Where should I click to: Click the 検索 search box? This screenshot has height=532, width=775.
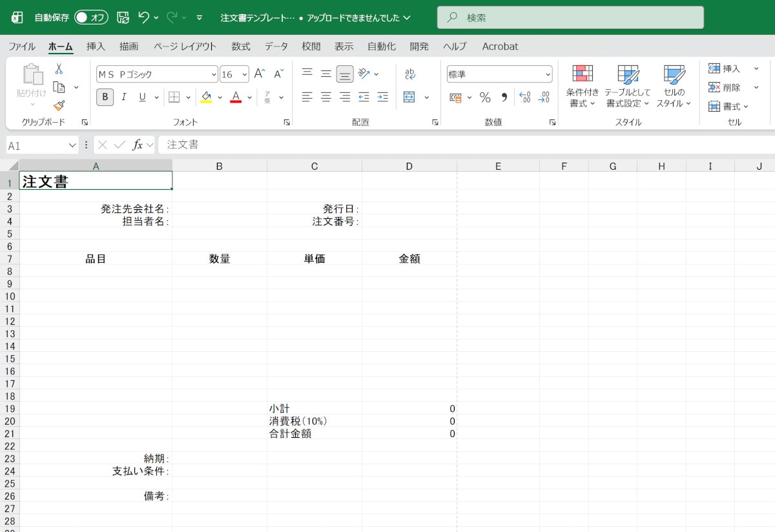[570, 17]
